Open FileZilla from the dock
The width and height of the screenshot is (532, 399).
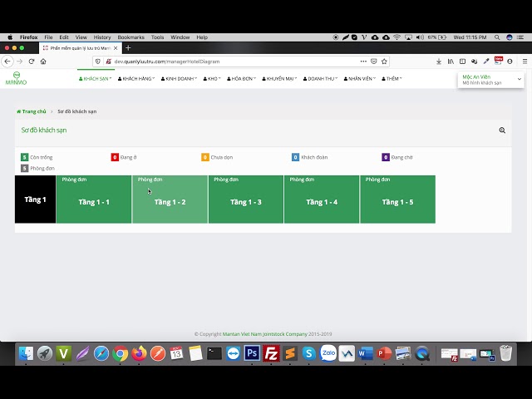click(x=271, y=353)
